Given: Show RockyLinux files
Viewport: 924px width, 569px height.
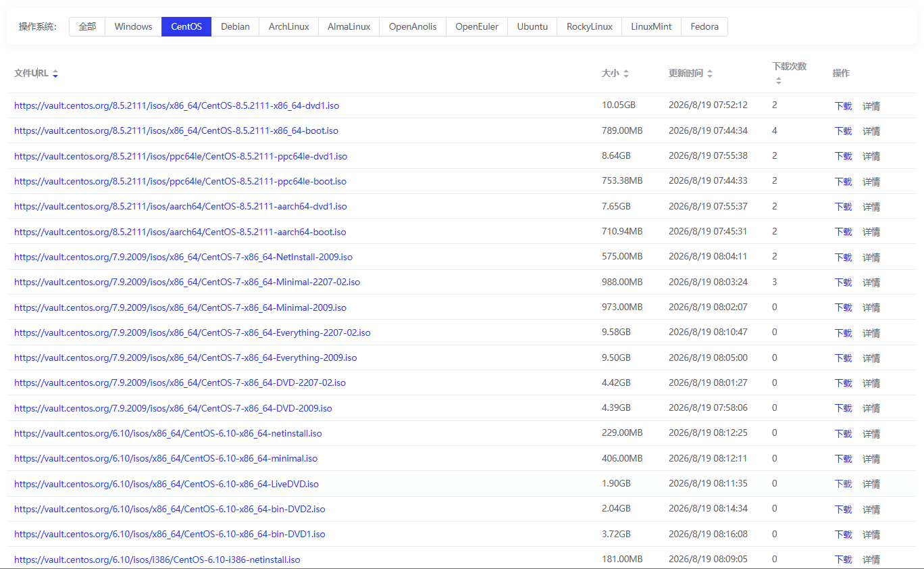Looking at the screenshot, I should (590, 27).
